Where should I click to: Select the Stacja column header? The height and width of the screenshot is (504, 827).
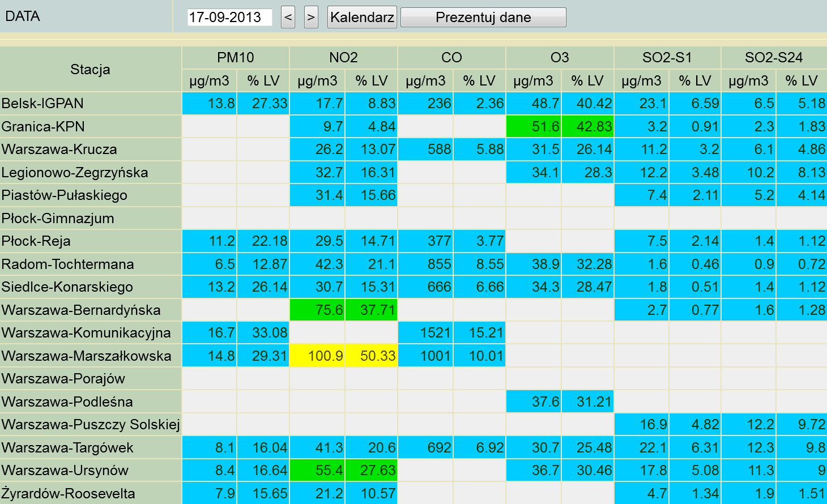91,69
